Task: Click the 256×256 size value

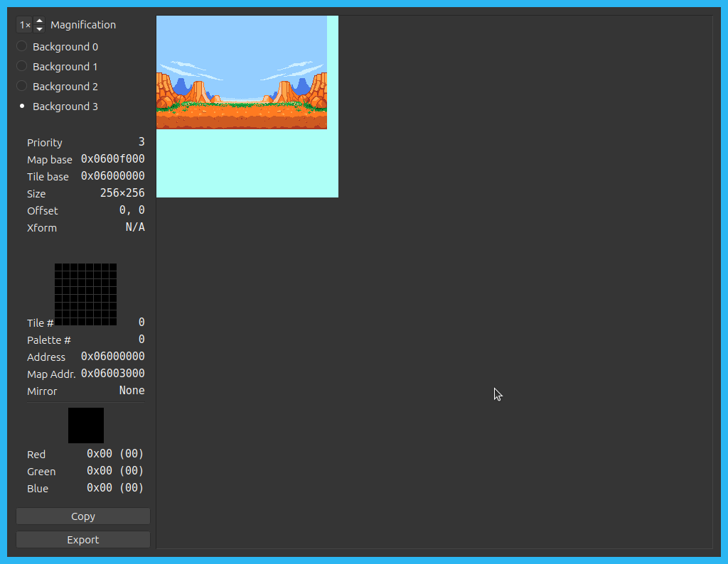Action: coord(122,193)
